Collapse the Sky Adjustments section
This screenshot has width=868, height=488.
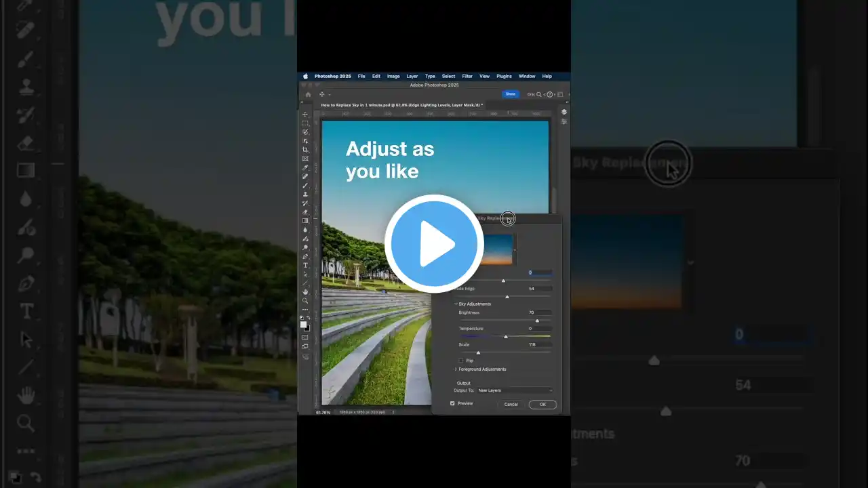click(456, 304)
